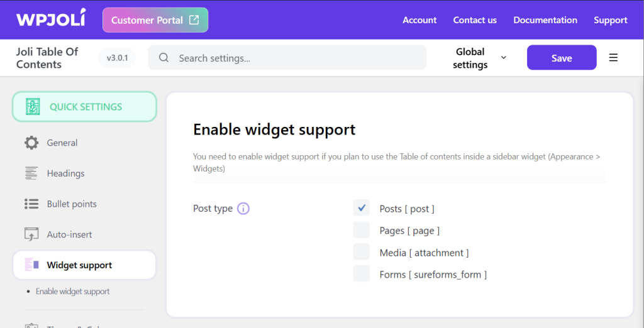Uncheck the Posts [ post ] checkbox
This screenshot has height=328, width=644.
pyautogui.click(x=361, y=208)
